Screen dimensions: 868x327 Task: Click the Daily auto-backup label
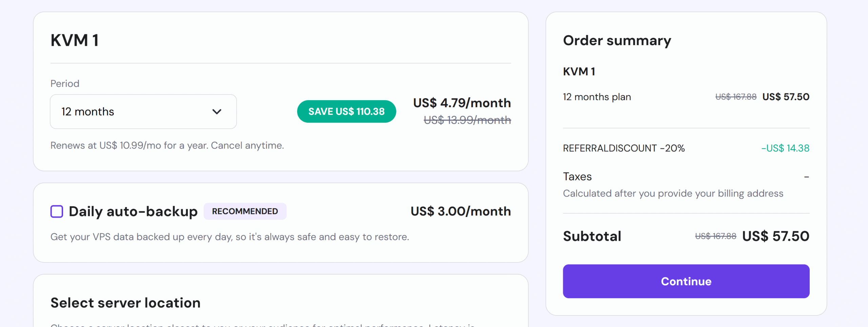tap(133, 211)
